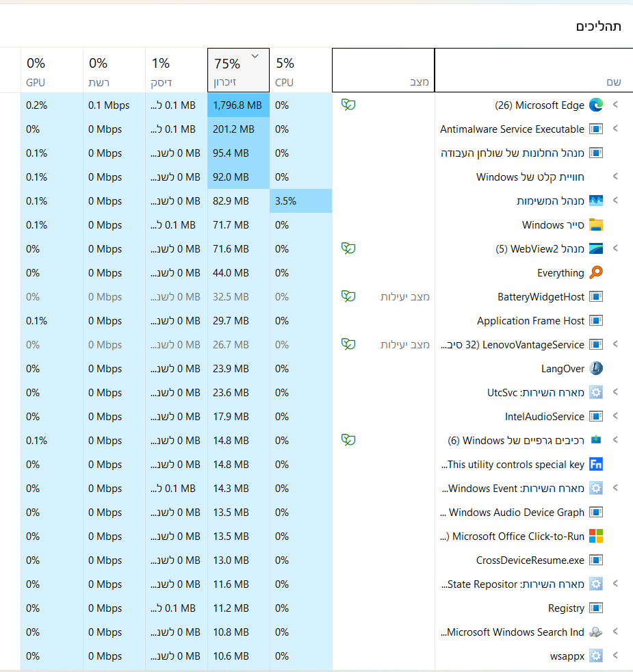This screenshot has height=672, width=633.
Task: Click the efficiency mode leaf beside Microsoft Edge
Action: pos(349,105)
